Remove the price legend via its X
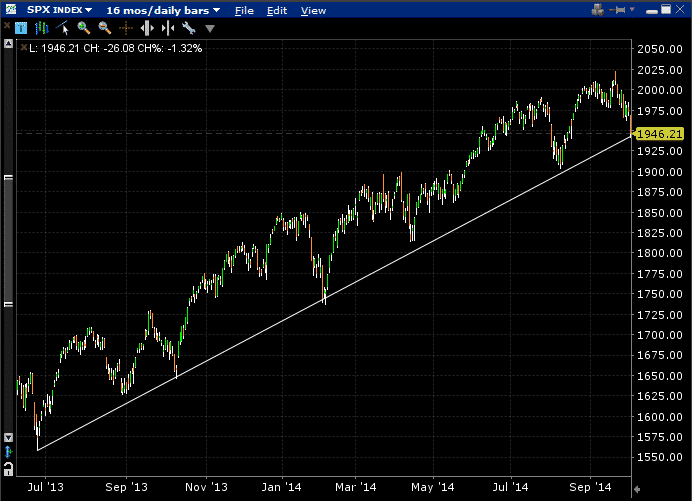692x501 pixels. point(24,47)
